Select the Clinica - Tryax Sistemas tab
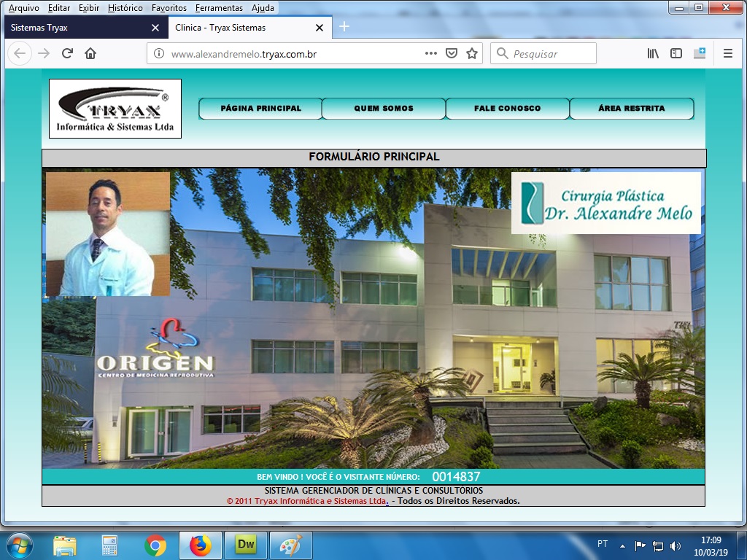This screenshot has width=747, height=560. (x=249, y=28)
